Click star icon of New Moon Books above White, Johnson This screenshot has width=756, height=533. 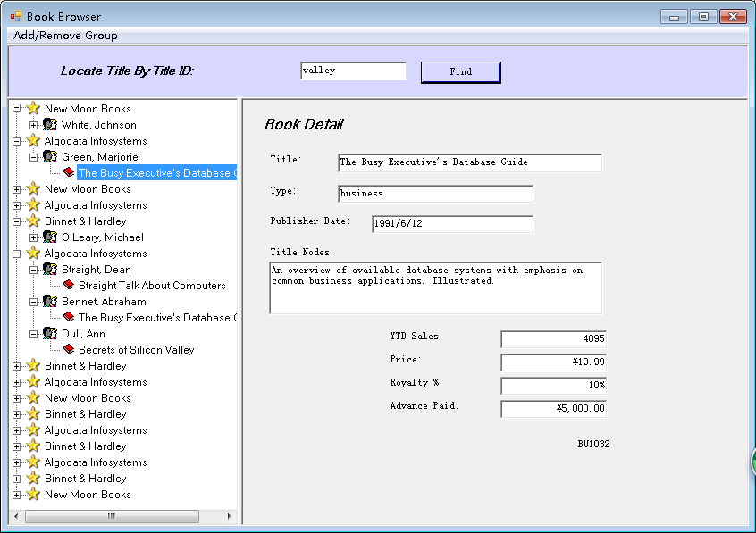click(33, 108)
